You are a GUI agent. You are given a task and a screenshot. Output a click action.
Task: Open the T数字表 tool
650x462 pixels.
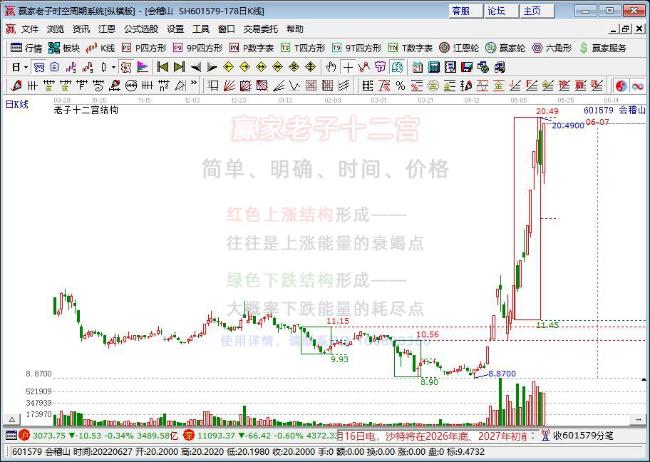pos(410,48)
